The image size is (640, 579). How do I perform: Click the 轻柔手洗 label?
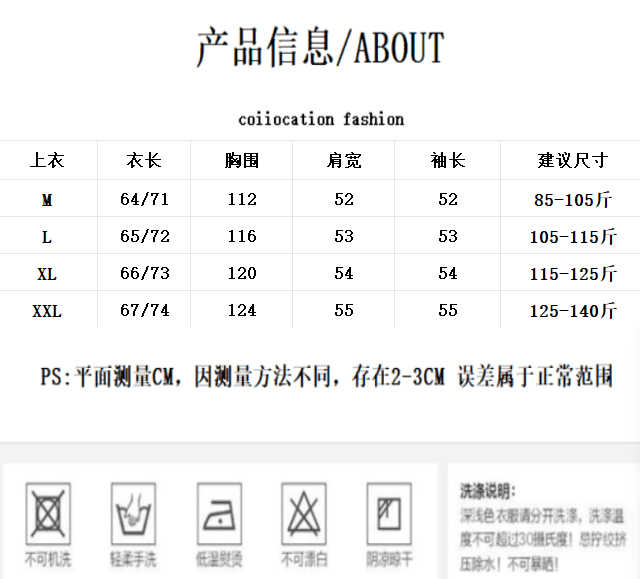[133, 559]
